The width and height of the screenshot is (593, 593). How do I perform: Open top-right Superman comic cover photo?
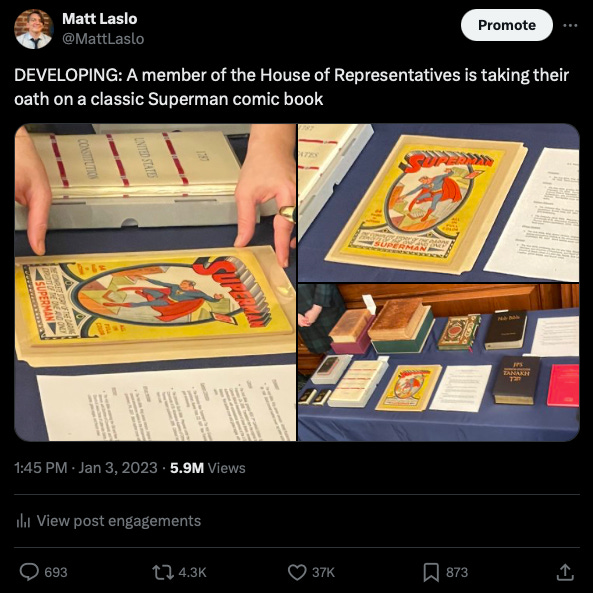[x=439, y=203]
